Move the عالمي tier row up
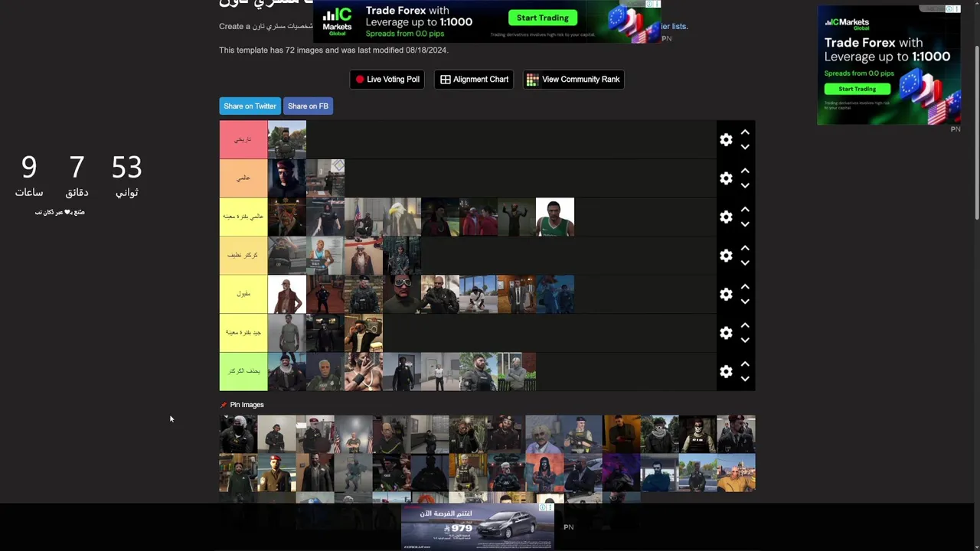Viewport: 980px width, 551px height. [x=745, y=171]
